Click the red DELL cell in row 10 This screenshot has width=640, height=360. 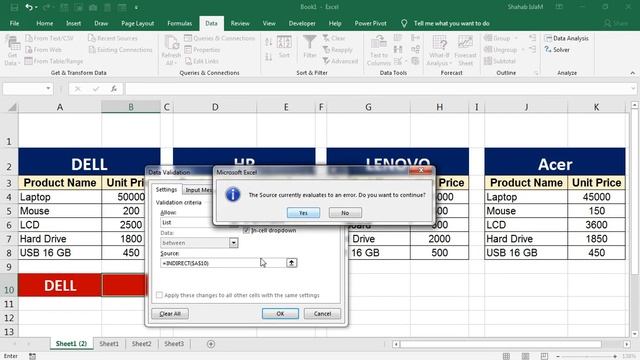[60, 285]
